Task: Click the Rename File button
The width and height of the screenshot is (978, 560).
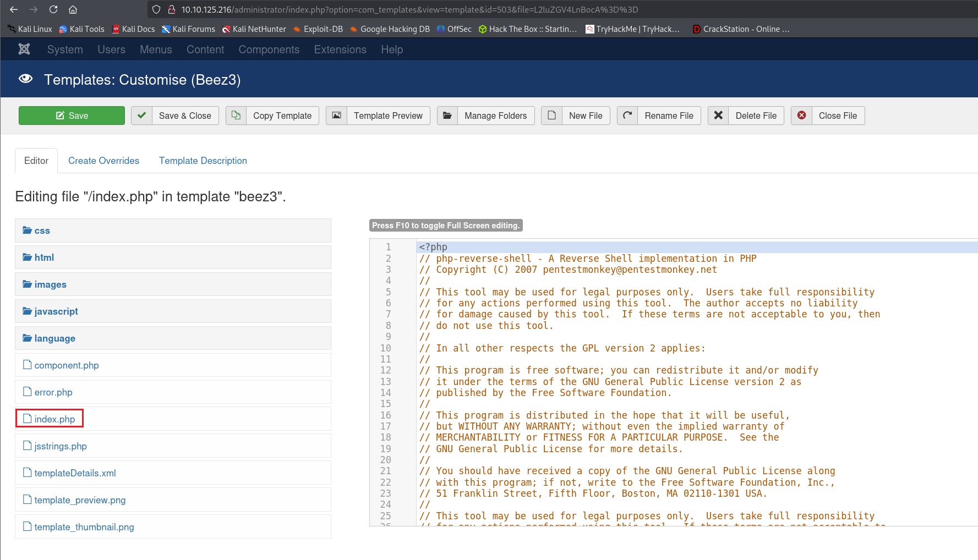Action: (659, 116)
